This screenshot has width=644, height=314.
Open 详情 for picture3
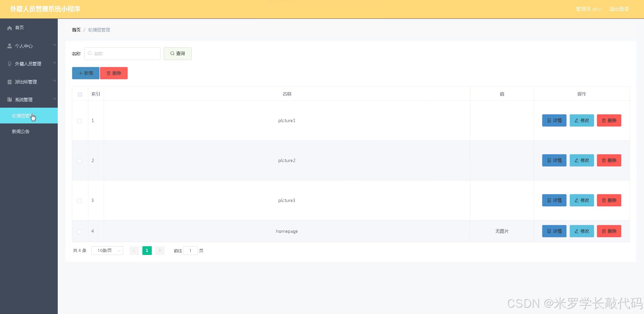554,200
